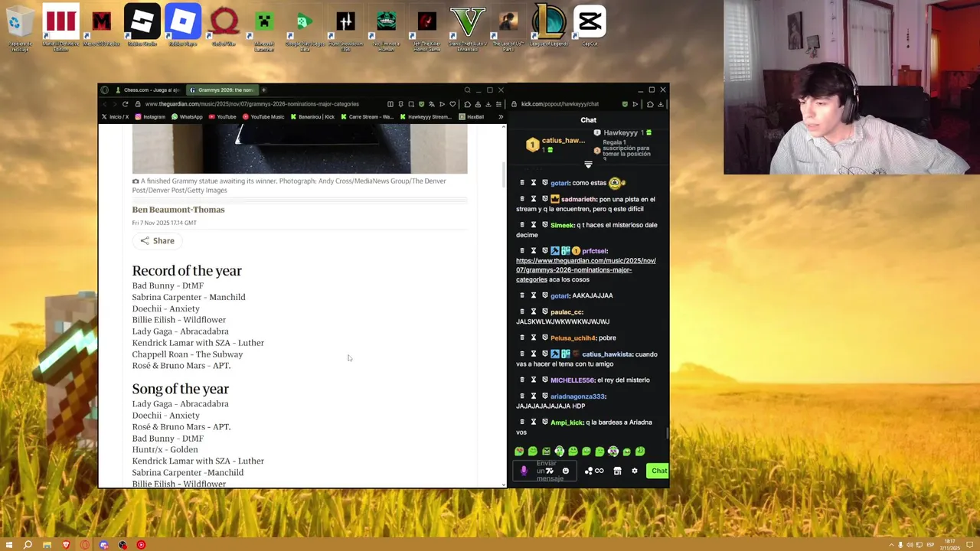Click author name Ben Beaumont-Thomas
This screenshot has height=551, width=980.
tap(178, 210)
